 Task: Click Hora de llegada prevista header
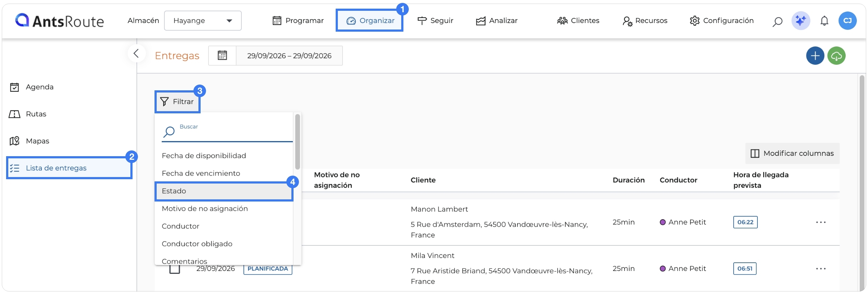point(761,180)
